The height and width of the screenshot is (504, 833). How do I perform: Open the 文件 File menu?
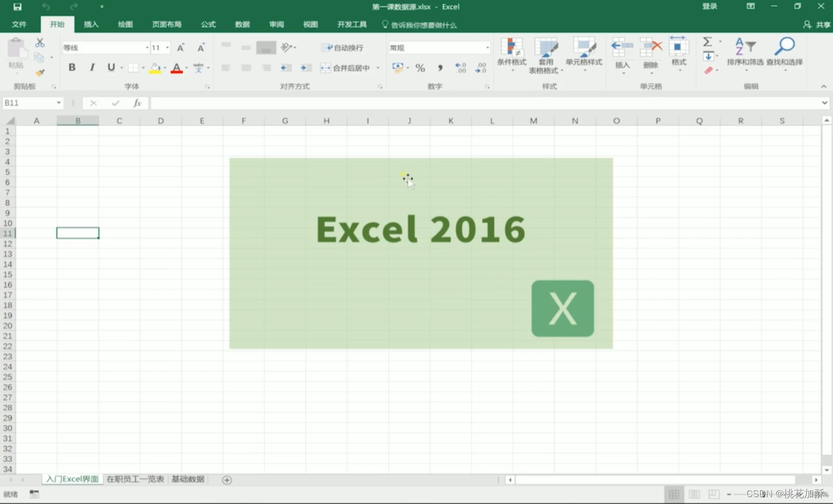coord(19,24)
